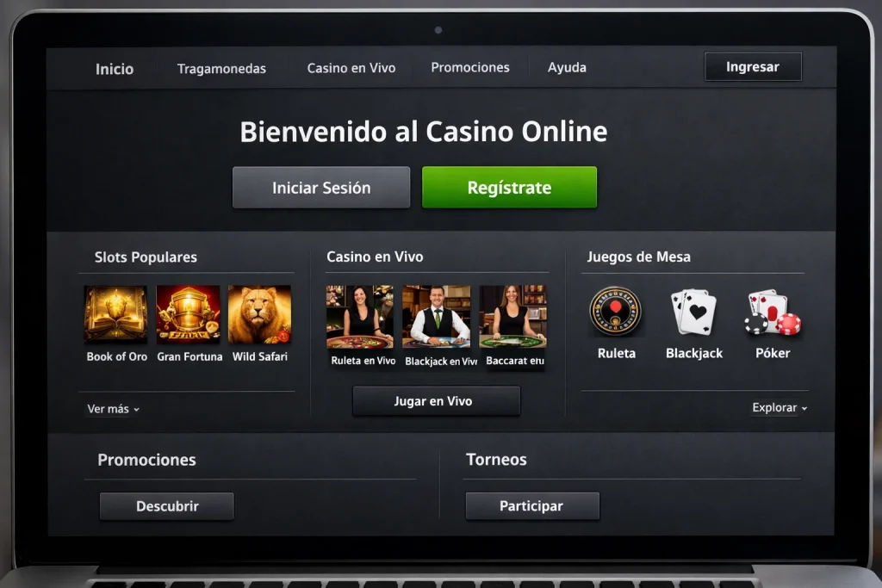Screen dimensions: 882x588
Task: Open the Book of Oro slot
Action: pyautogui.click(x=115, y=314)
